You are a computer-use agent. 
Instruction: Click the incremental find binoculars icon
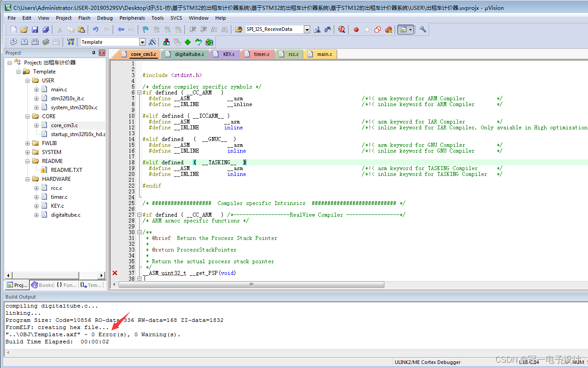pyautogui.click(x=328, y=30)
